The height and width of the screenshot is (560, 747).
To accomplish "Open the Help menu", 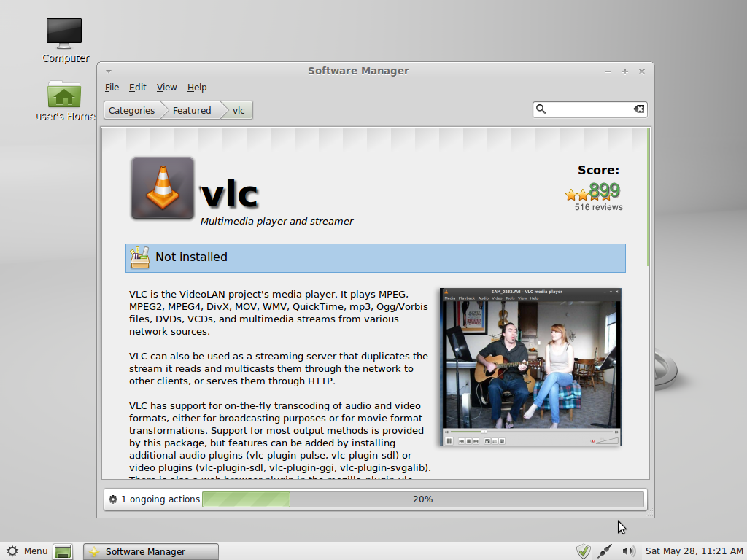I will click(x=197, y=87).
